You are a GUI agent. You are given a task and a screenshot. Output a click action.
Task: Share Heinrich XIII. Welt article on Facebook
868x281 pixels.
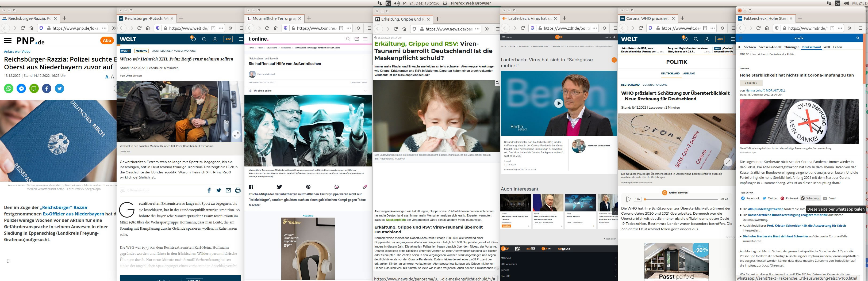[x=209, y=190]
